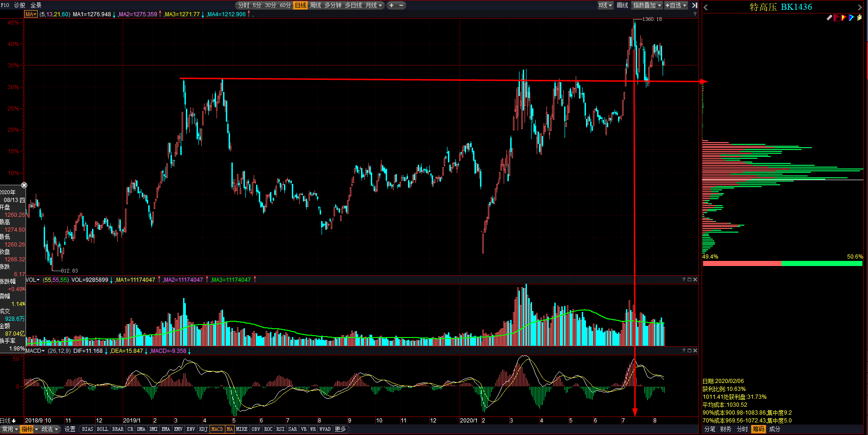
Task: Click the 812.83 low price label
Action: click(69, 271)
